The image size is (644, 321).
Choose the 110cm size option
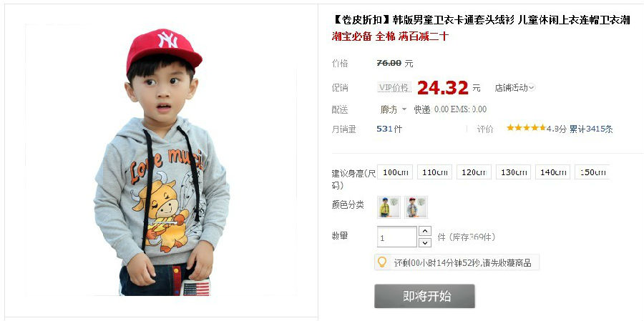click(x=434, y=172)
